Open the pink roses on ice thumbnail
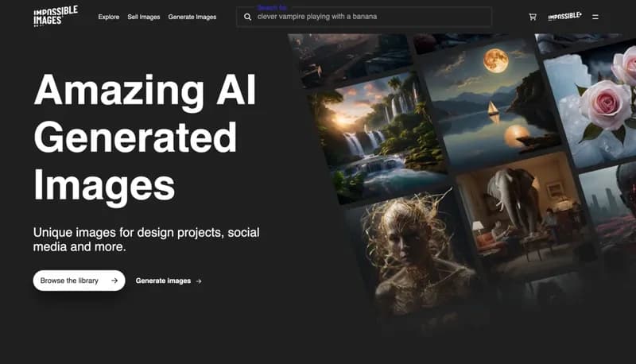Image resolution: width=636 pixels, height=364 pixels. 592,106
